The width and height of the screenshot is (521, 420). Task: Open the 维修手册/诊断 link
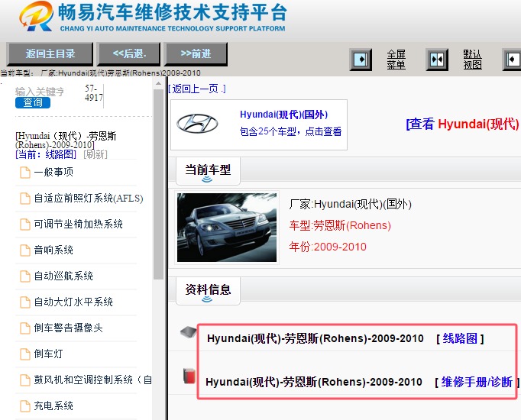[x=477, y=382]
